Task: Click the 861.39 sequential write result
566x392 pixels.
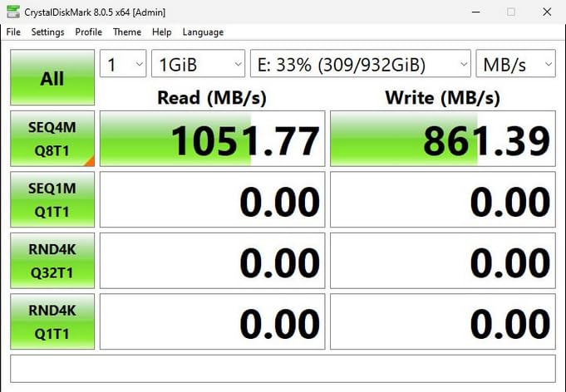Action: 443,139
